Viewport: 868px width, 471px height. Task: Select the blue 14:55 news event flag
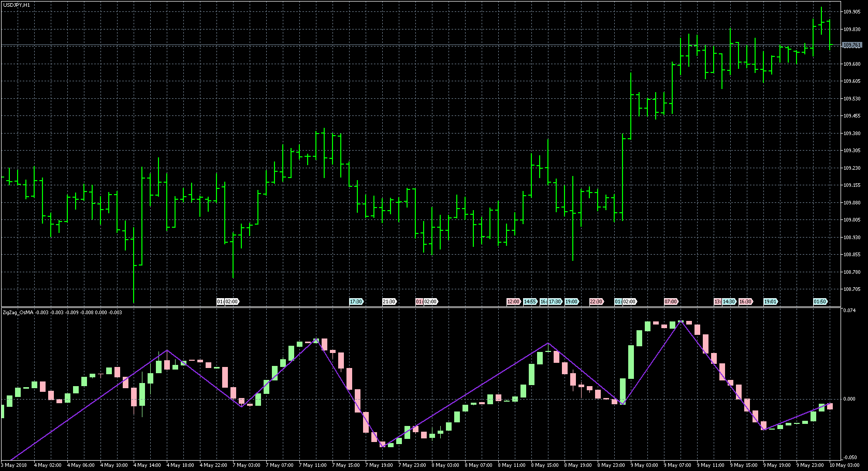click(x=530, y=302)
